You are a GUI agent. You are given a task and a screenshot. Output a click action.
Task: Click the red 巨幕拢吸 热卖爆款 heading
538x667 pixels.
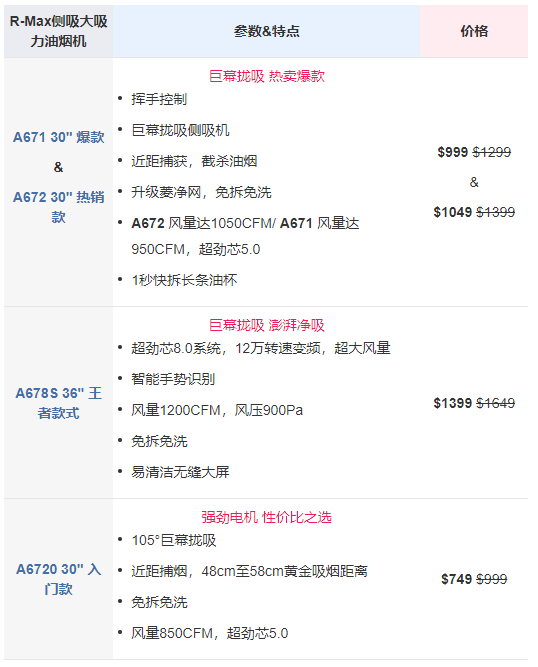pos(267,76)
